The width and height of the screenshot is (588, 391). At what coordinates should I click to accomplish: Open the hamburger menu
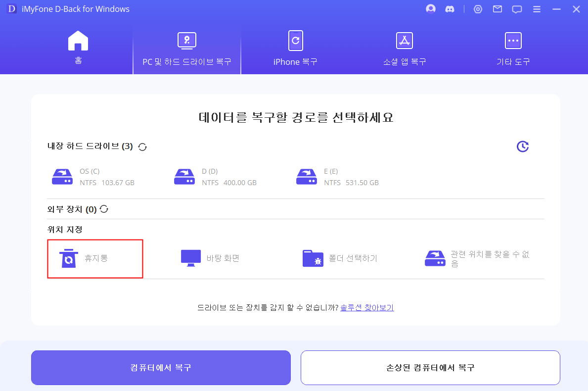pos(537,9)
